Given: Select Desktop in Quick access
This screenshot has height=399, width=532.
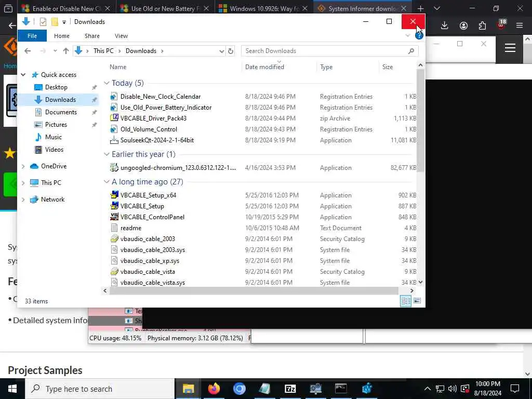Looking at the screenshot, I should [56, 87].
